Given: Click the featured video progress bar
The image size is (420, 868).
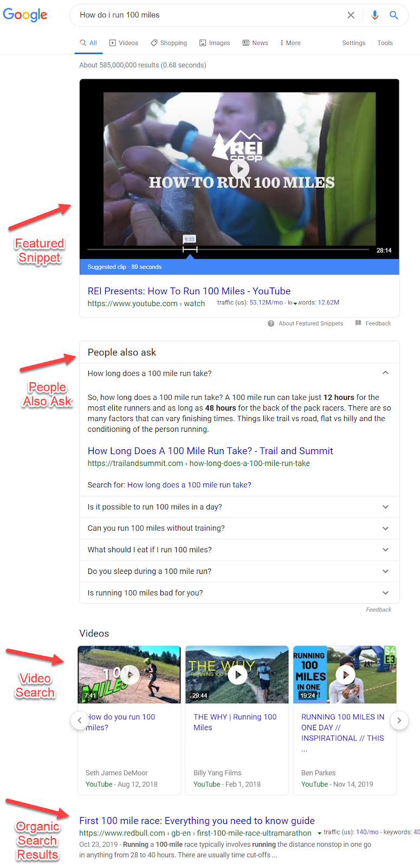Looking at the screenshot, I should tap(228, 250).
